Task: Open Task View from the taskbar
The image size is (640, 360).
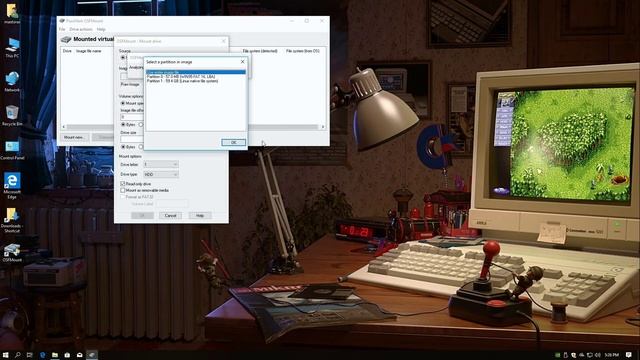Action: tap(29, 355)
